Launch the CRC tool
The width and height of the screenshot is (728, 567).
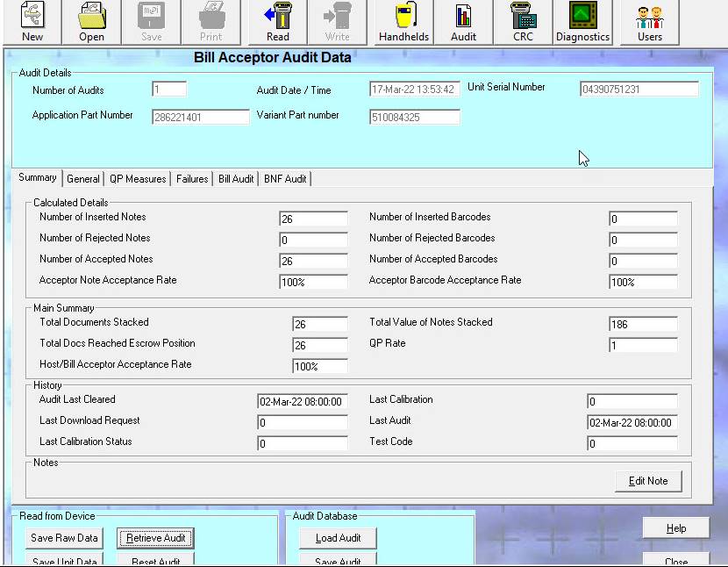coord(523,22)
